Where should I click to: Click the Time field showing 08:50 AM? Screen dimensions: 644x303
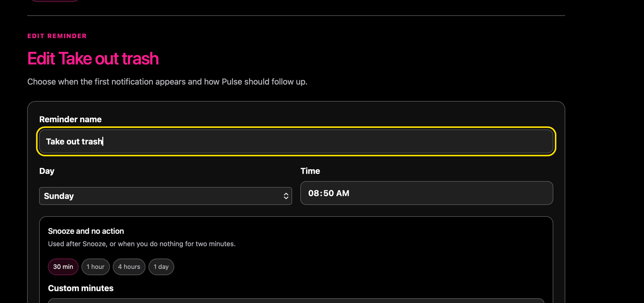click(x=427, y=193)
